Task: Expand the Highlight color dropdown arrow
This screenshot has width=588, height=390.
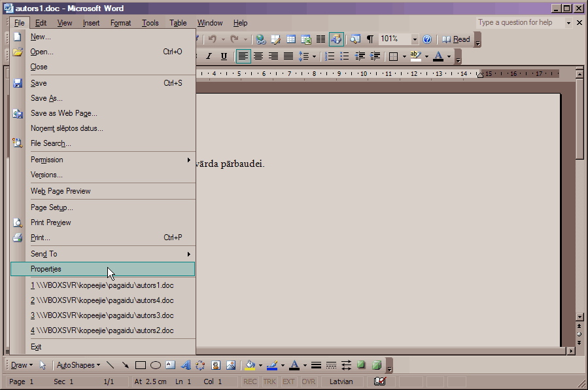Action: click(426, 57)
